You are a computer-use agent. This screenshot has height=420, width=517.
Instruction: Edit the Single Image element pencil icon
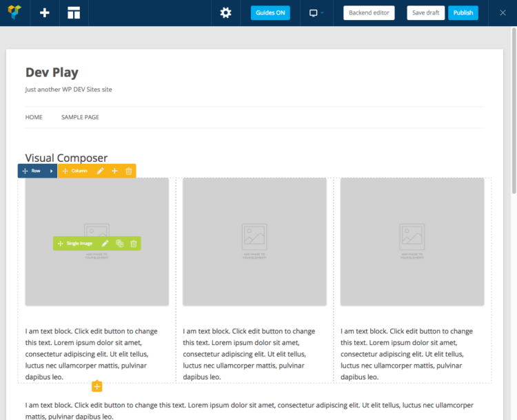105,243
